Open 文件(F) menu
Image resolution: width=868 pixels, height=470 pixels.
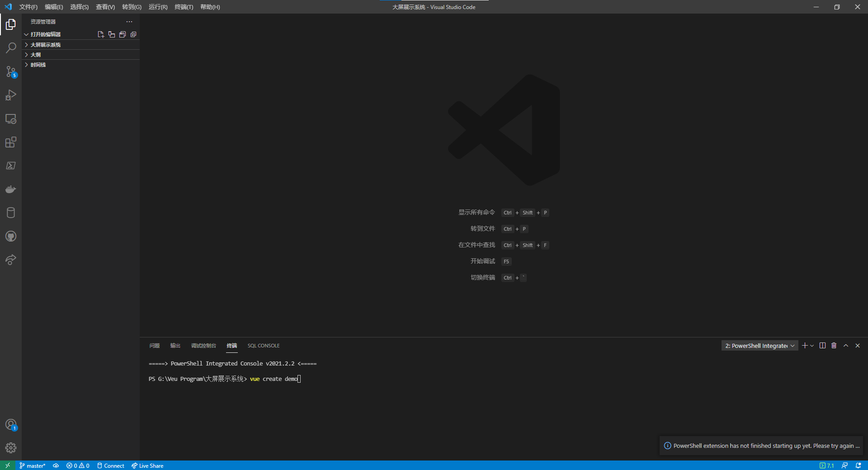(x=28, y=7)
